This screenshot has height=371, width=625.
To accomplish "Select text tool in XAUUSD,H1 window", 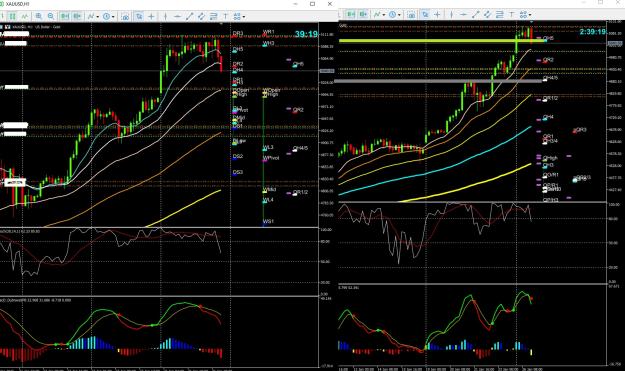I will pyautogui.click(x=225, y=16).
